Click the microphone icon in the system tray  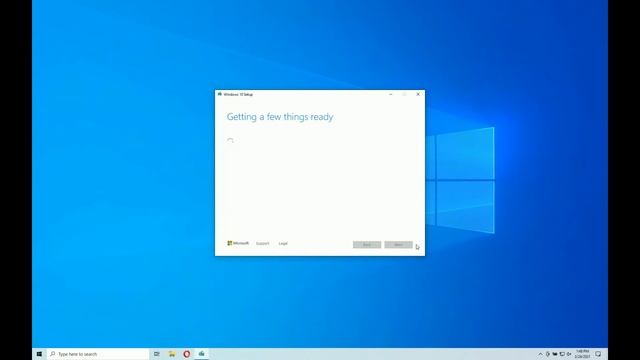(548, 354)
